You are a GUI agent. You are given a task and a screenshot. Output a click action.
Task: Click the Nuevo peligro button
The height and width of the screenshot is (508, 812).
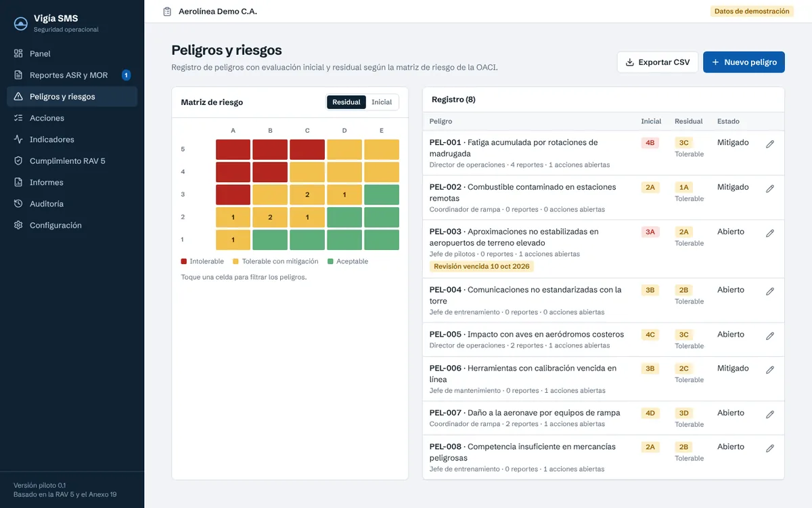[x=744, y=62]
